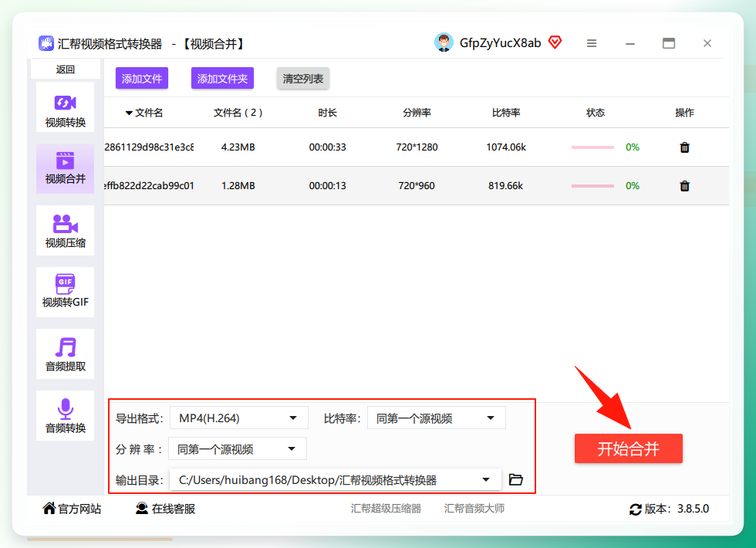Click username GfpZyYucX8ab

[x=500, y=43]
